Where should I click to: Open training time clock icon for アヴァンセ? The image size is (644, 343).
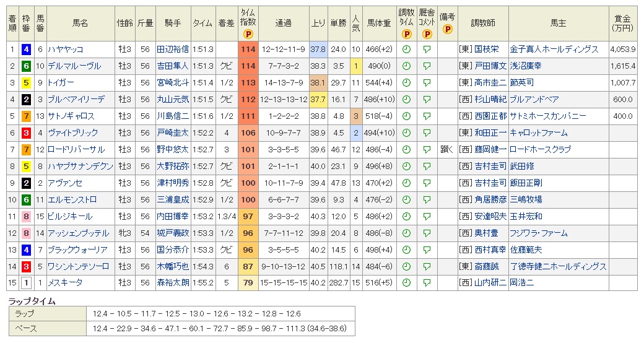click(x=406, y=183)
